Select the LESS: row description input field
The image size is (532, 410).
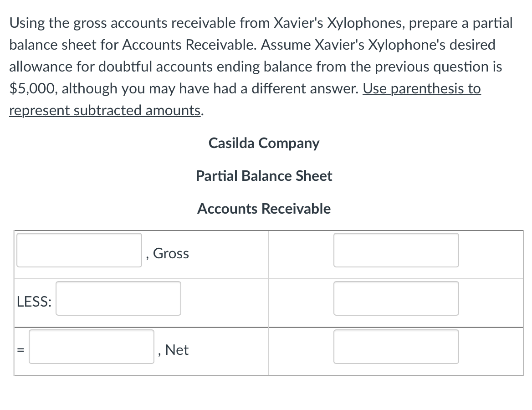[118, 298]
